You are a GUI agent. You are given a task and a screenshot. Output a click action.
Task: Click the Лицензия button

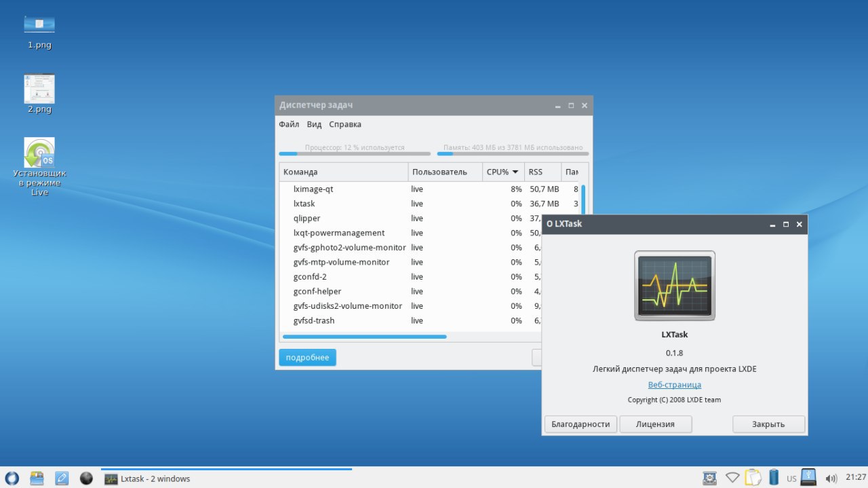coord(656,424)
